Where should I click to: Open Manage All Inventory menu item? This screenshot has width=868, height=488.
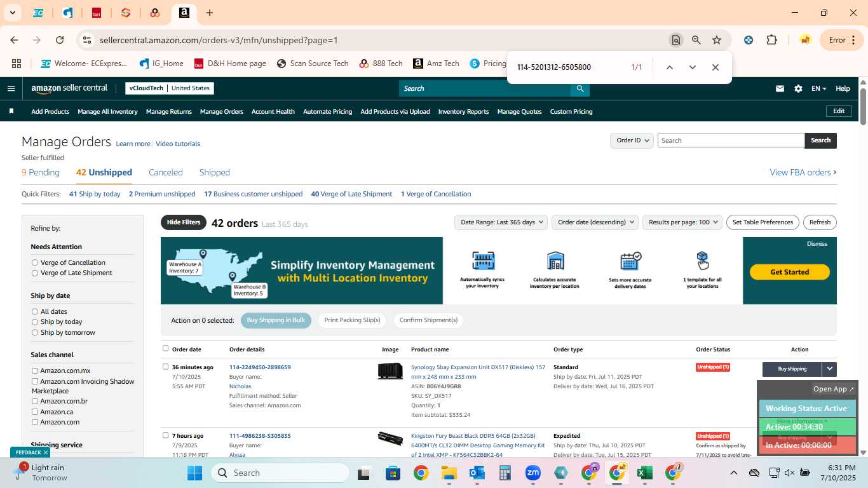point(107,112)
